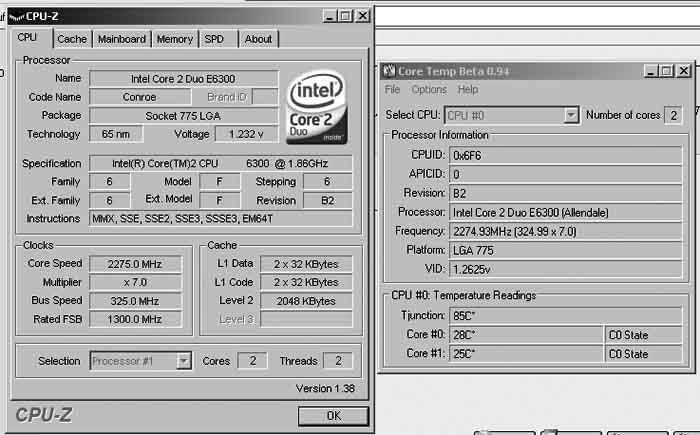The image size is (700, 435).
Task: Click the Multiplier value x 7.0
Action: pos(135,282)
